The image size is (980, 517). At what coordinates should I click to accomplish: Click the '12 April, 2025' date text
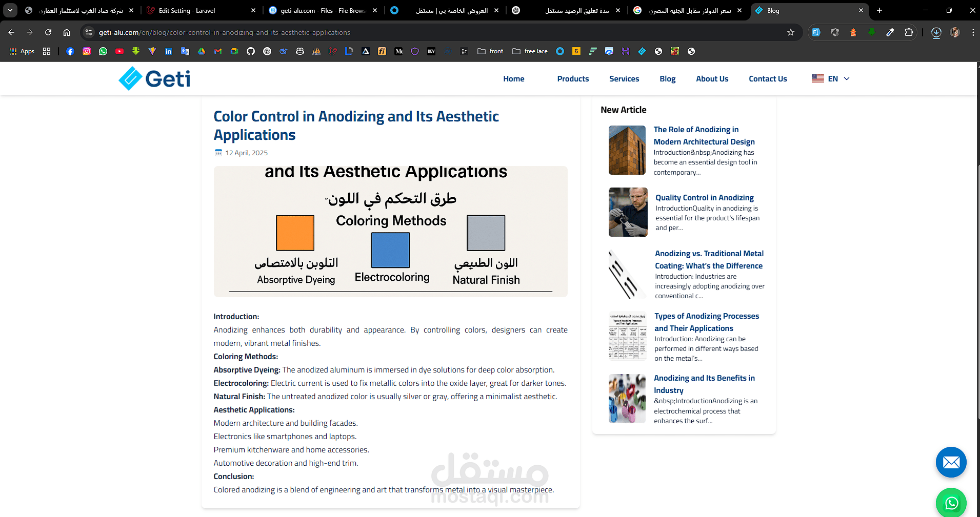246,153
